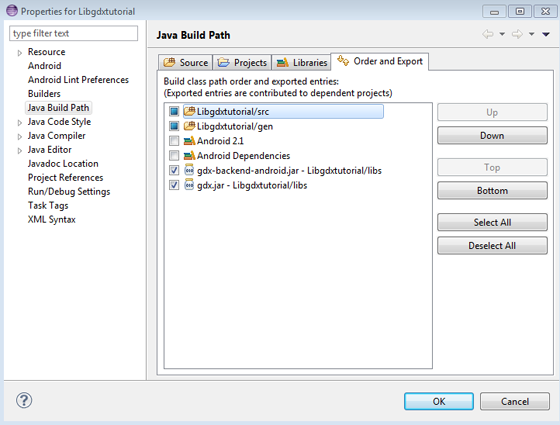Click the Libgdxtutorial/src package folder icon

pyautogui.click(x=189, y=111)
